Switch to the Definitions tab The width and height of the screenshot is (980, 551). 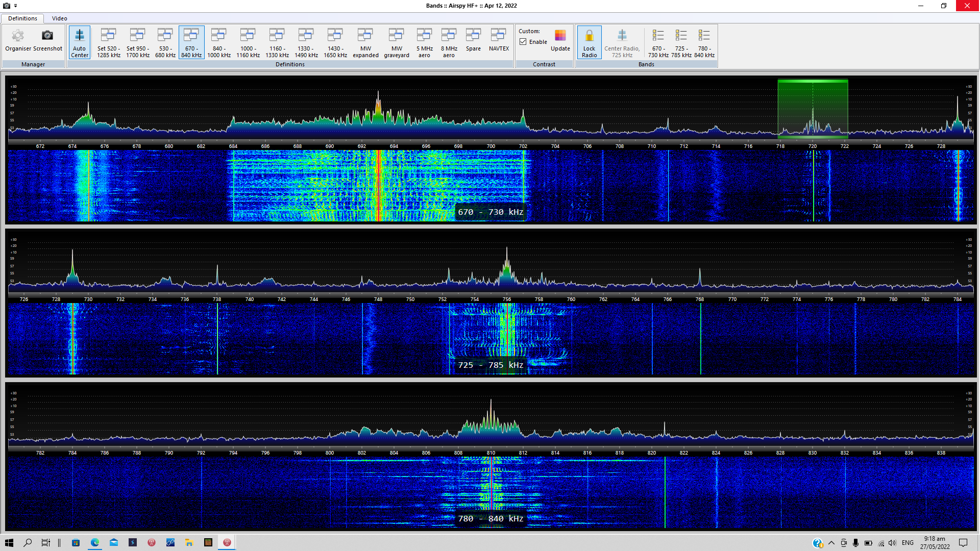click(22, 18)
